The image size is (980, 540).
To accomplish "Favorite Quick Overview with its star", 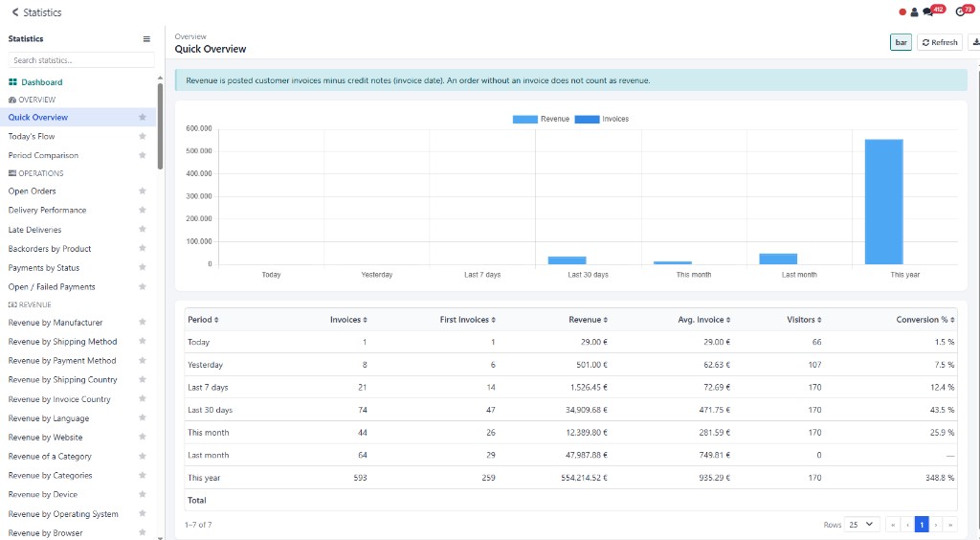I will point(143,117).
